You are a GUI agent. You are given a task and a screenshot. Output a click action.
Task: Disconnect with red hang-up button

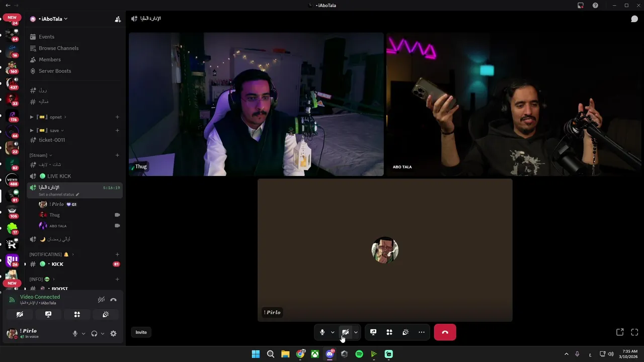pos(445,332)
